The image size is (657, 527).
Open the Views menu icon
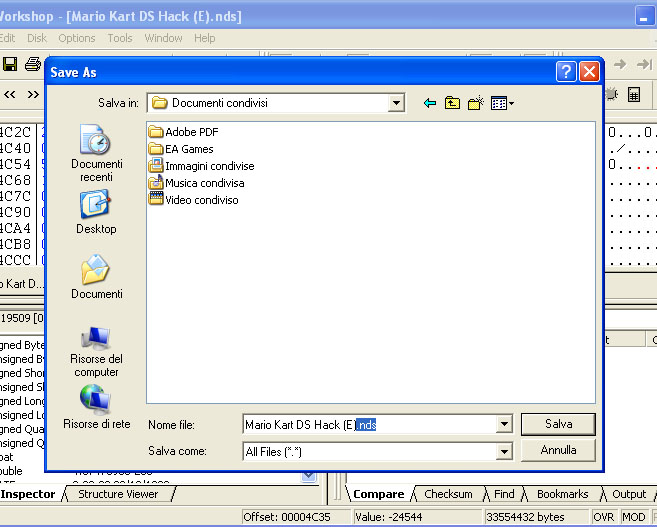[x=502, y=103]
